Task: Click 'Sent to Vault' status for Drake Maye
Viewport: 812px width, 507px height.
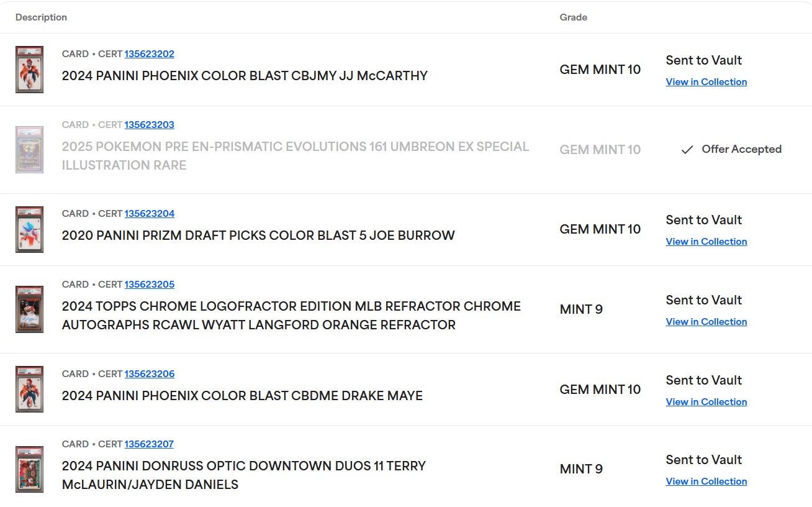Action: [x=704, y=380]
